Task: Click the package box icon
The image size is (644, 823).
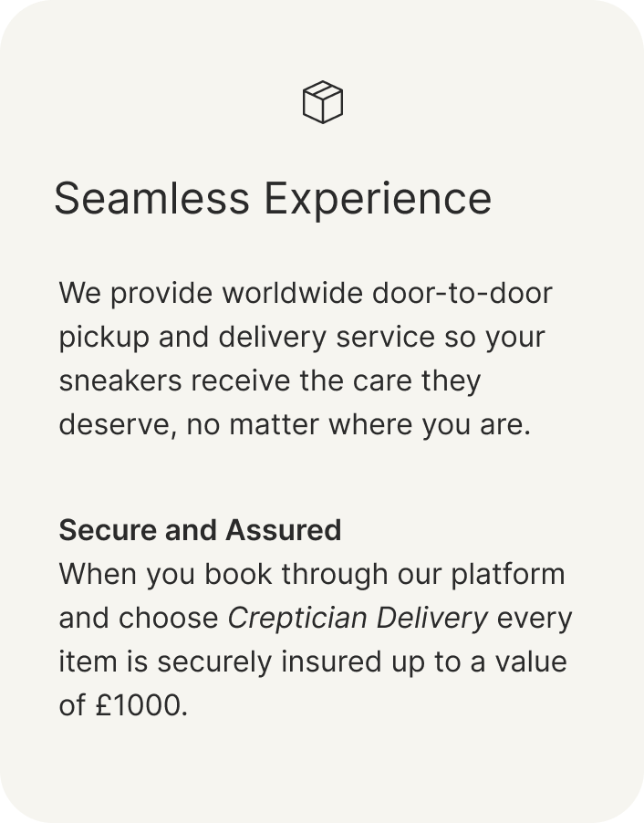Action: point(323,102)
